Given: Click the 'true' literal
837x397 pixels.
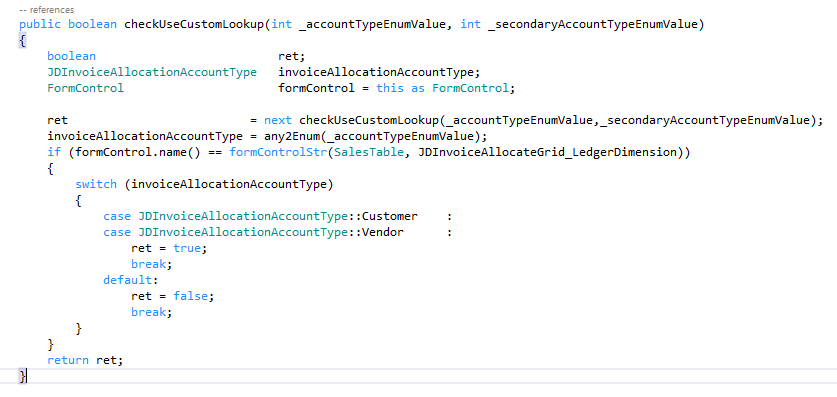Looking at the screenshot, I should coord(187,249).
